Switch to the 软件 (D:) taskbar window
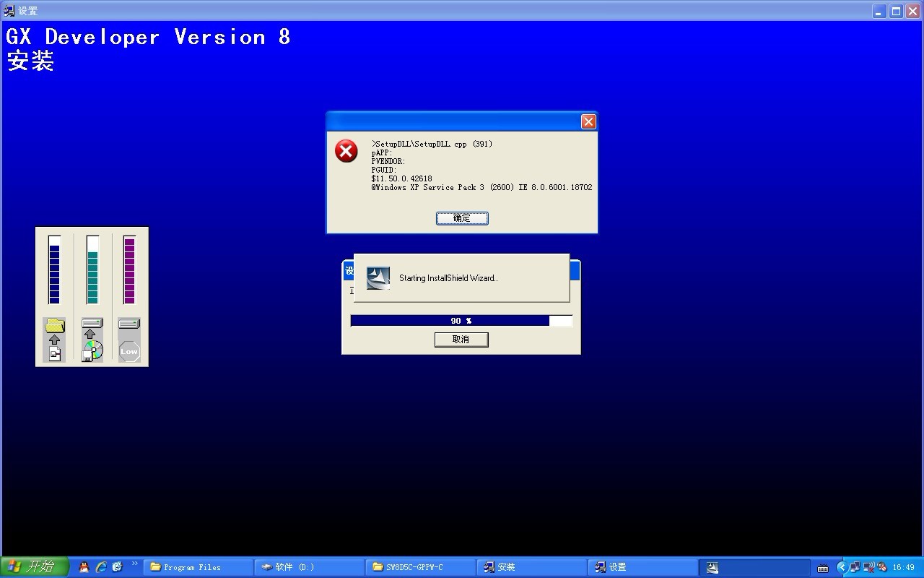924x578 pixels. 309,567
